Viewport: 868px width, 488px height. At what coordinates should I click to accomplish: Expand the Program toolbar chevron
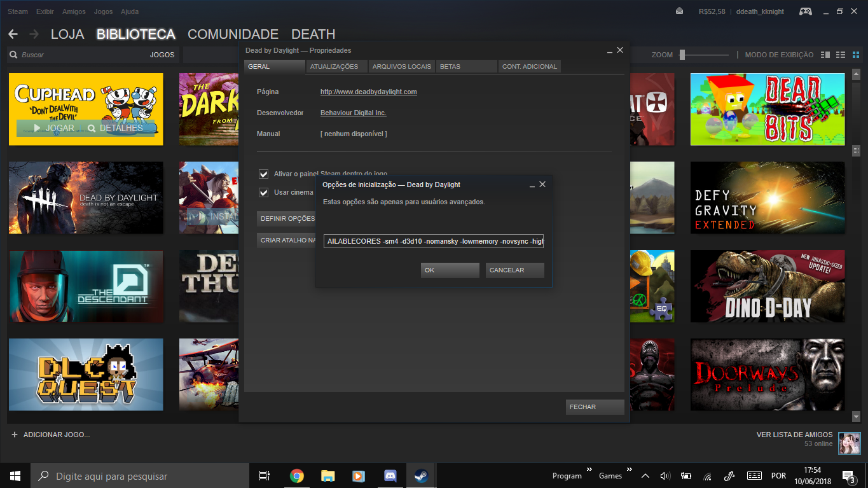589,470
